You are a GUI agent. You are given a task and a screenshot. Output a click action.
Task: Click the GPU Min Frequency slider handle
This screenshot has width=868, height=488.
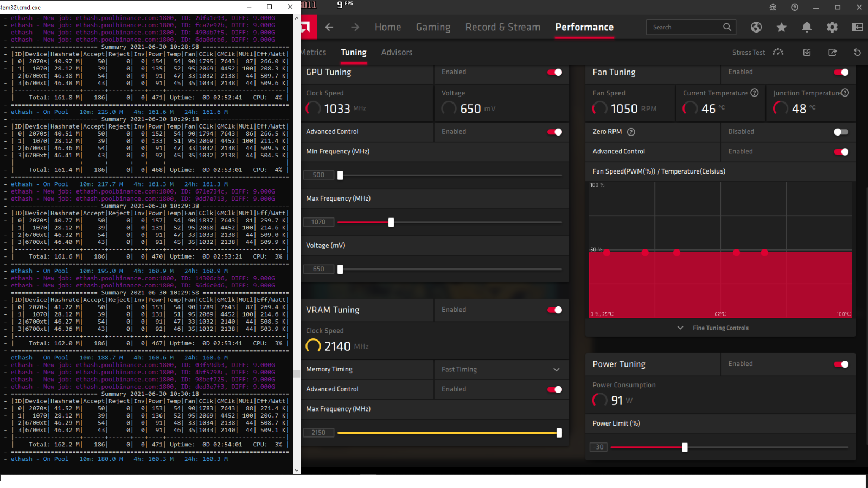coord(340,175)
